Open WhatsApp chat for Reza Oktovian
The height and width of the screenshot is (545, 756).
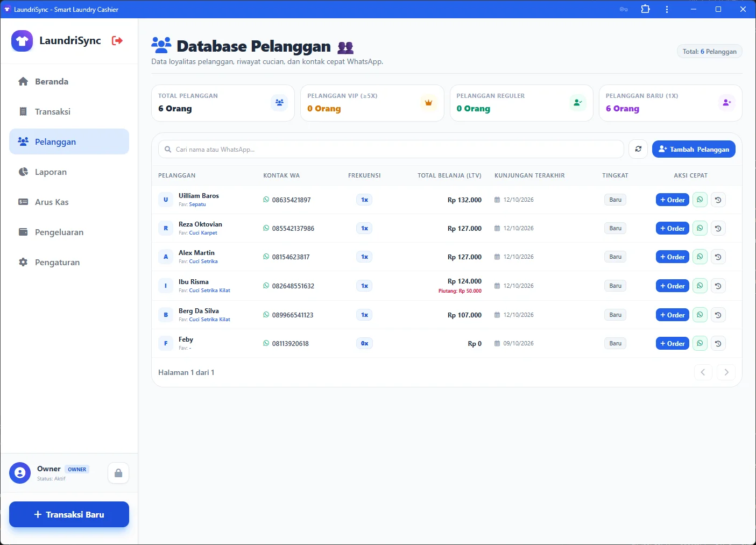coord(700,228)
